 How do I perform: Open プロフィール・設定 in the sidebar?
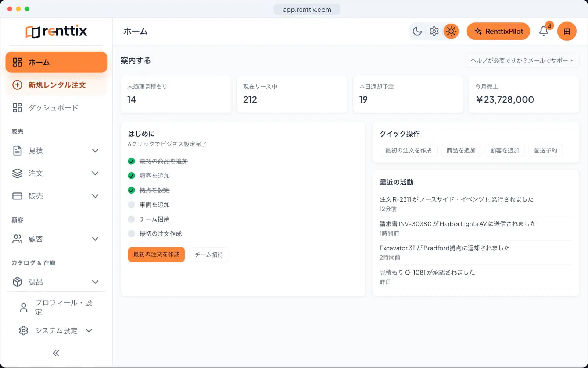coord(56,308)
